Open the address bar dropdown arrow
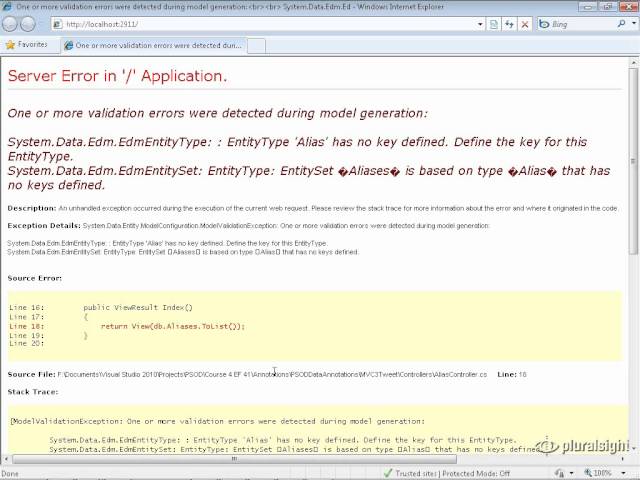Image resolution: width=640 pixels, height=480 pixels. (480, 24)
